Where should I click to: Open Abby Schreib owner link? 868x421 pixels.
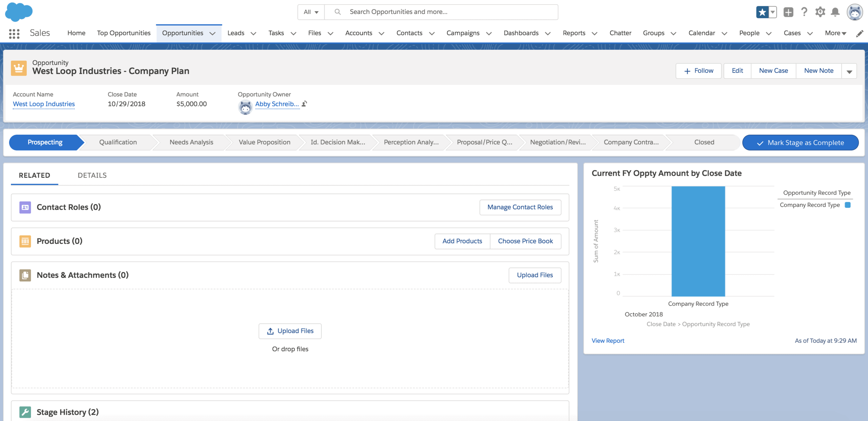[x=277, y=104]
